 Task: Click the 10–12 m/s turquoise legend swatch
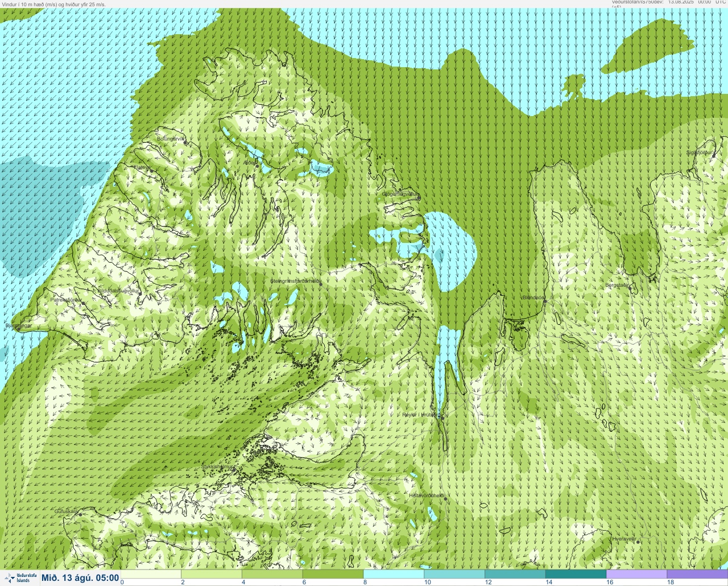coord(454,574)
